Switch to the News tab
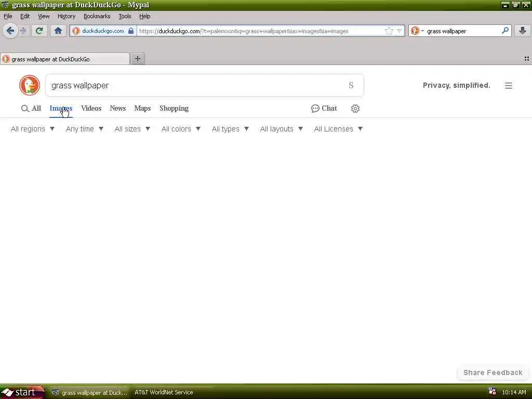 pyautogui.click(x=118, y=108)
